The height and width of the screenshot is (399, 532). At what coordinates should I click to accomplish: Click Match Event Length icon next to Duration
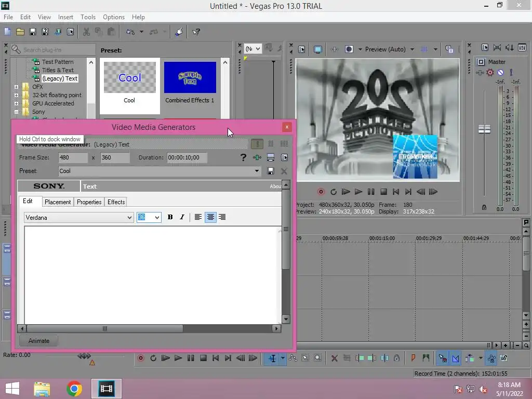click(270, 157)
